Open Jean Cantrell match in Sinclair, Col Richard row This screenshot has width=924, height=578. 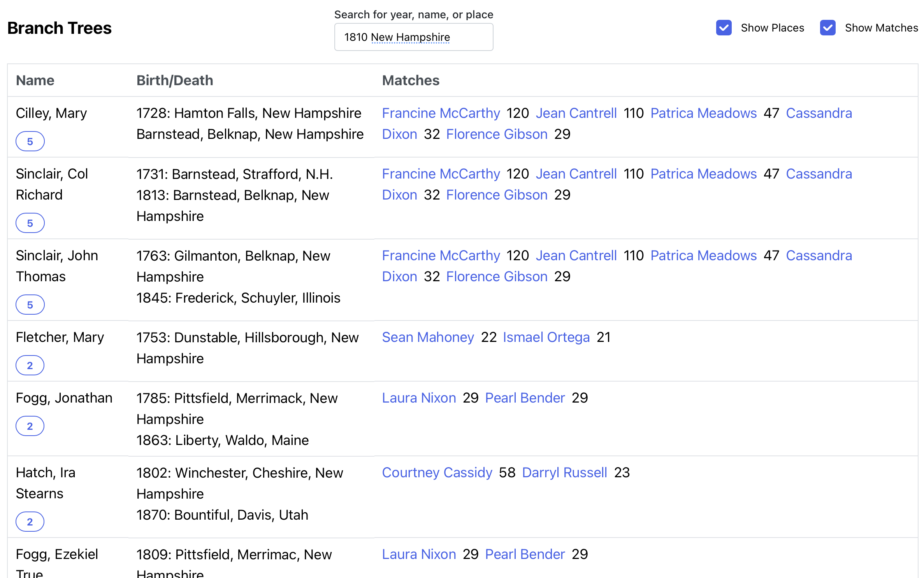[576, 174]
